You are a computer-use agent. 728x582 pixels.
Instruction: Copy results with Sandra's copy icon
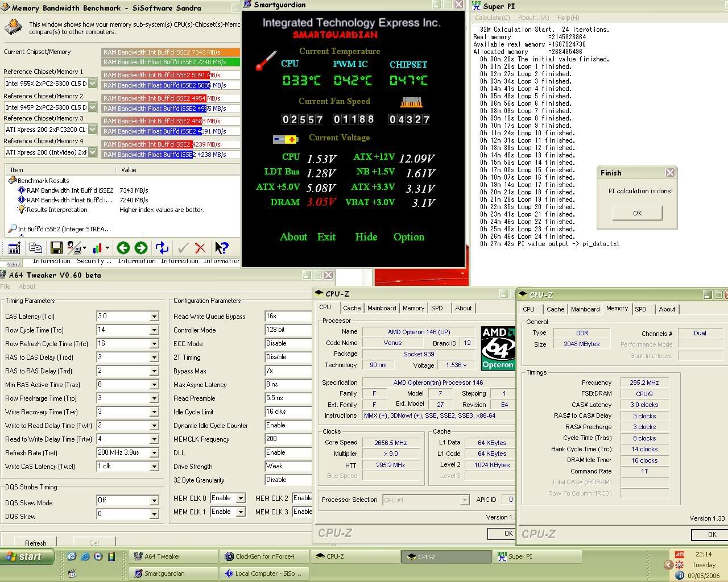(x=35, y=248)
